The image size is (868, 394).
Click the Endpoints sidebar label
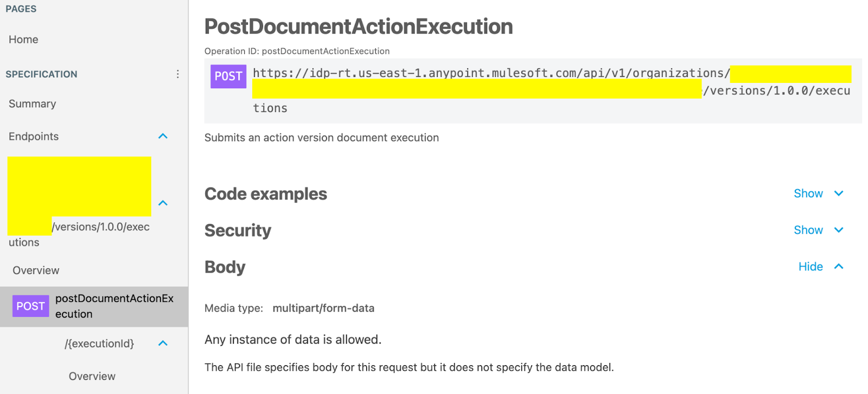click(x=33, y=136)
